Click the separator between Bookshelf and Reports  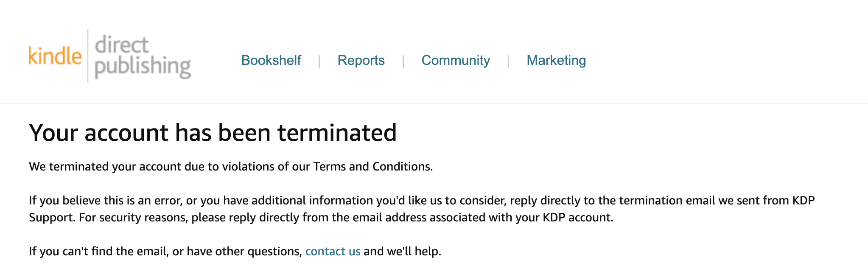(319, 61)
